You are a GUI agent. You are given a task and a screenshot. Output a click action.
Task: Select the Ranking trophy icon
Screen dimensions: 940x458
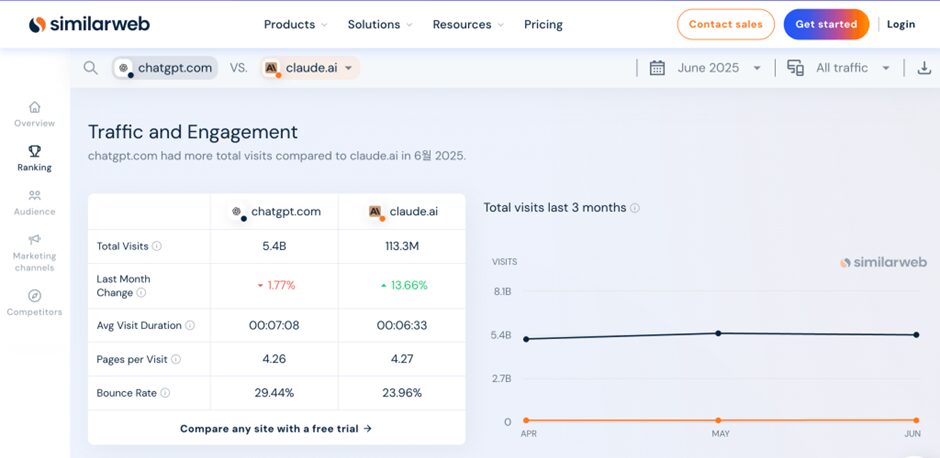point(35,152)
